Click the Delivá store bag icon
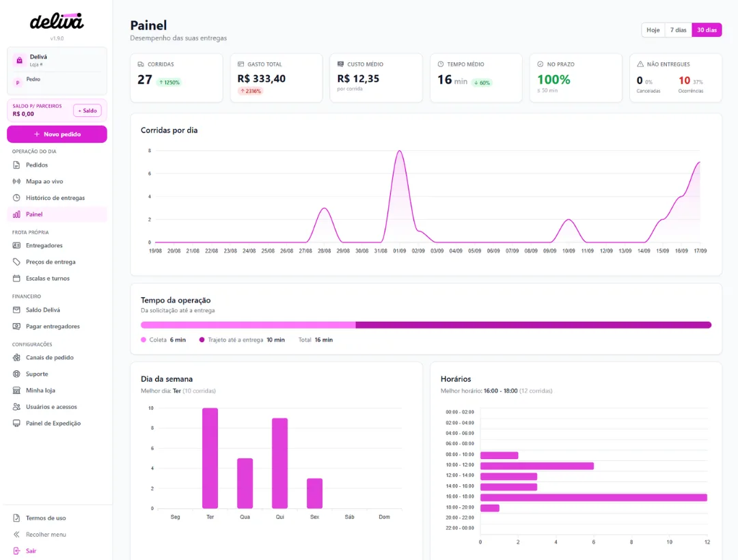 [x=19, y=60]
